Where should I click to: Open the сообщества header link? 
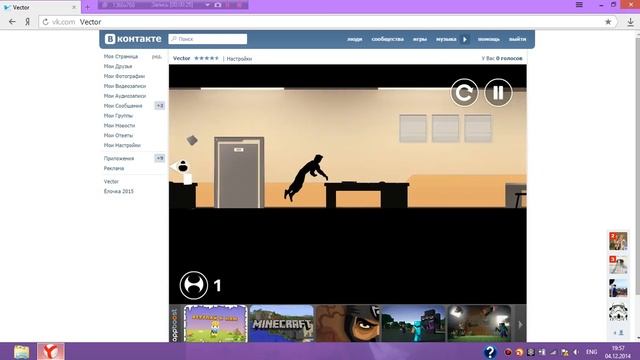pos(387,39)
